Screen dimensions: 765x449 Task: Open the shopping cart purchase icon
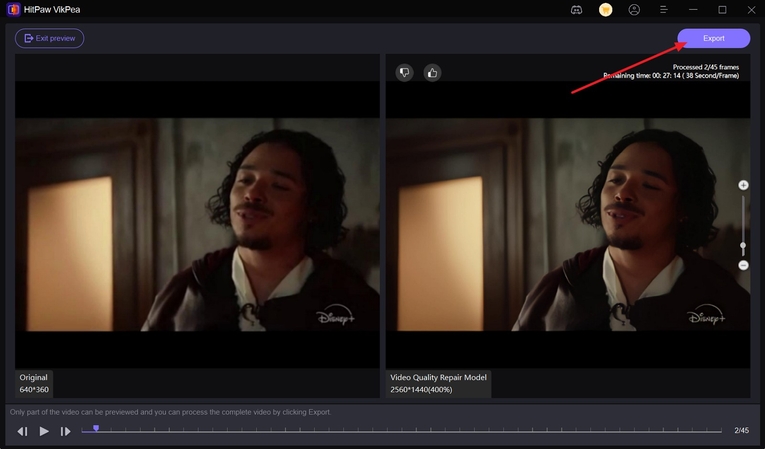coord(605,10)
